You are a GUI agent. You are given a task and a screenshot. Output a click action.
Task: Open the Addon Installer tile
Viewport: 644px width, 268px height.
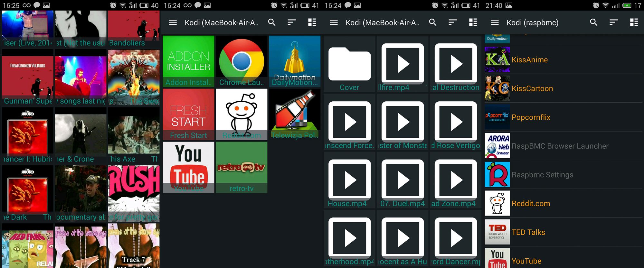188,61
